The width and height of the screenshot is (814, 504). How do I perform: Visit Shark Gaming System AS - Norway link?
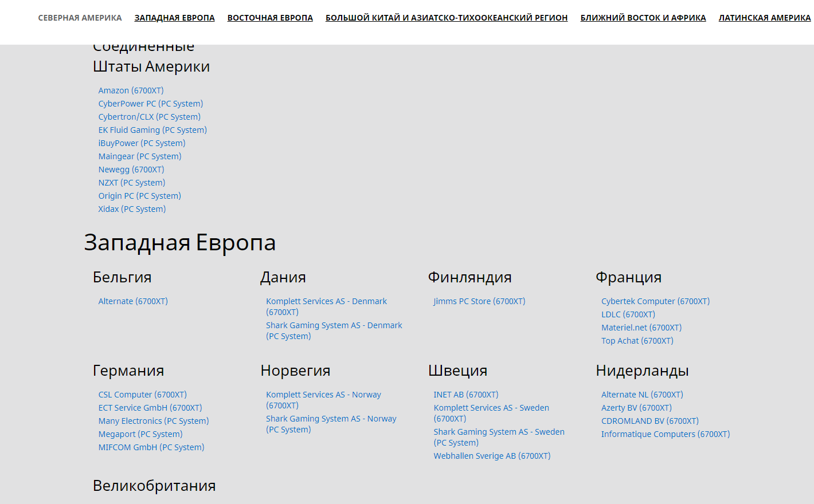pyautogui.click(x=331, y=424)
